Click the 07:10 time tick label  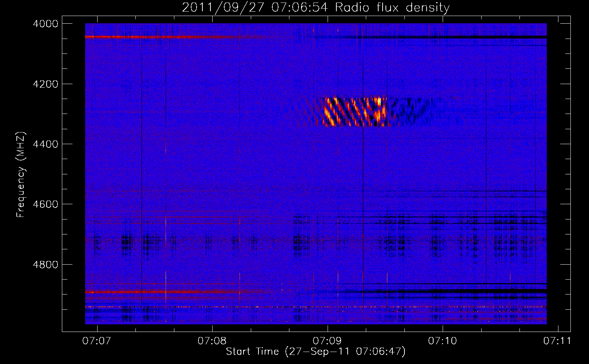443,341
